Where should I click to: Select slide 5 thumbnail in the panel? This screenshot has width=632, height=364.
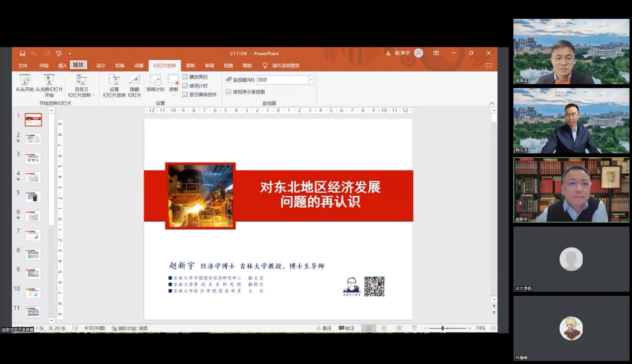(33, 196)
